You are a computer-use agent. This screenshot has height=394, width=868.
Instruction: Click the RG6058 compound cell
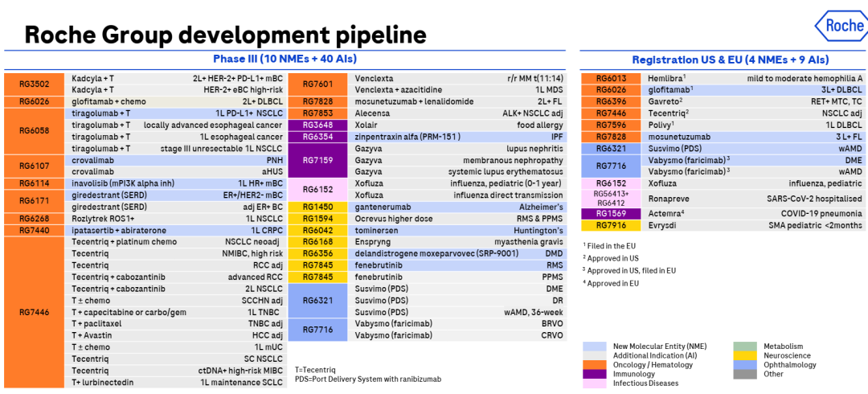[x=35, y=131]
